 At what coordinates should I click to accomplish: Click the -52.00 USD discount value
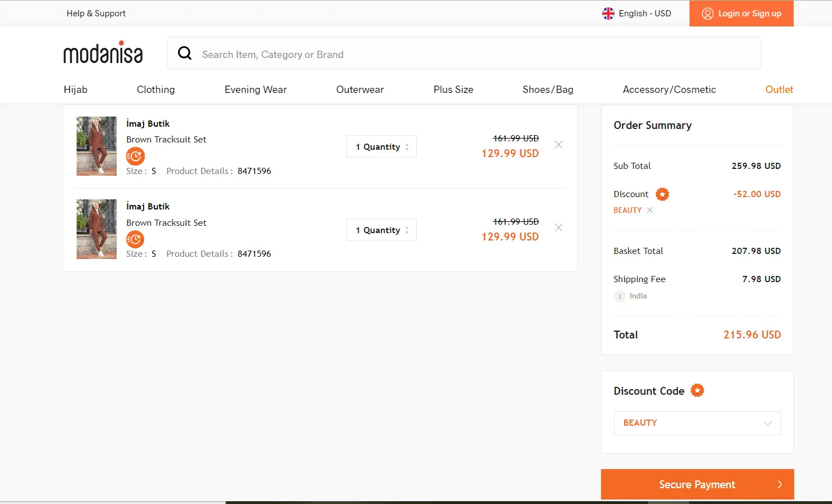pyautogui.click(x=757, y=194)
